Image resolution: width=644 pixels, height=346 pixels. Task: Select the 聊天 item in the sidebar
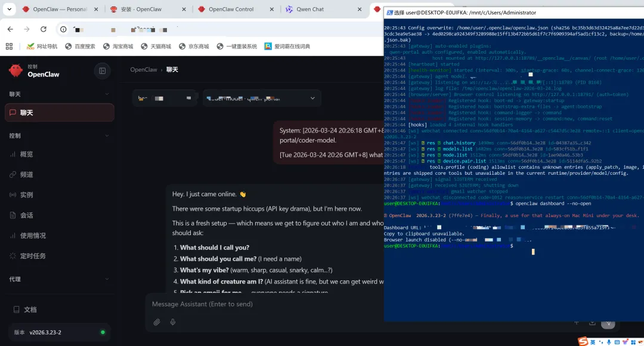pyautogui.click(x=60, y=113)
